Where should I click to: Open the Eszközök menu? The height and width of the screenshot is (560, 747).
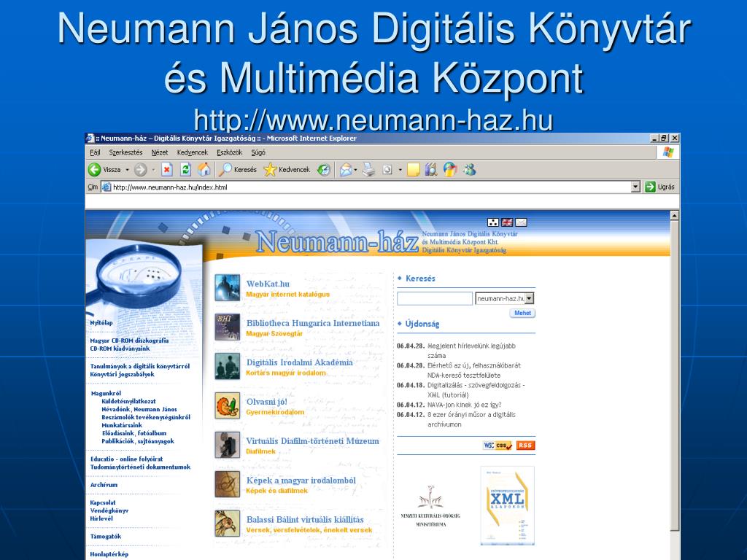229,152
